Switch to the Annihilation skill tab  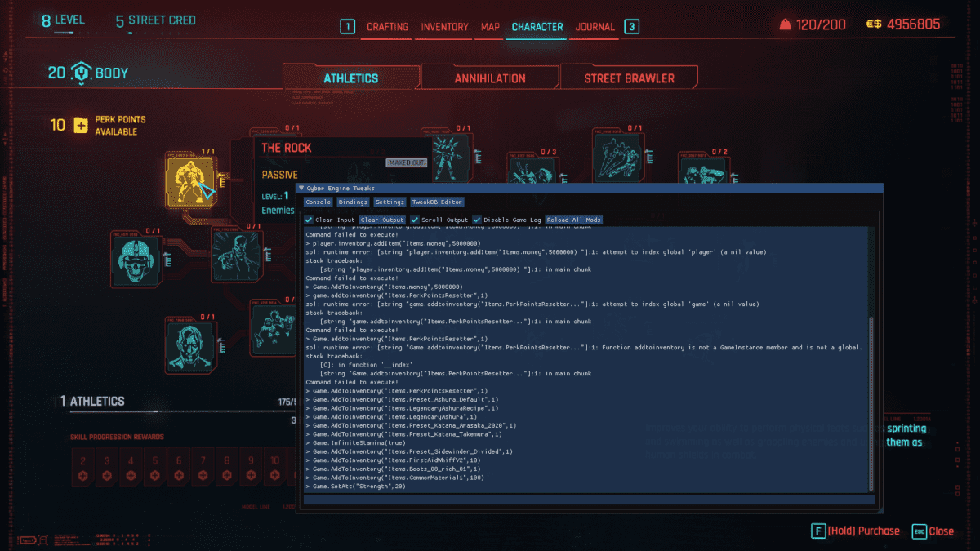coord(490,78)
